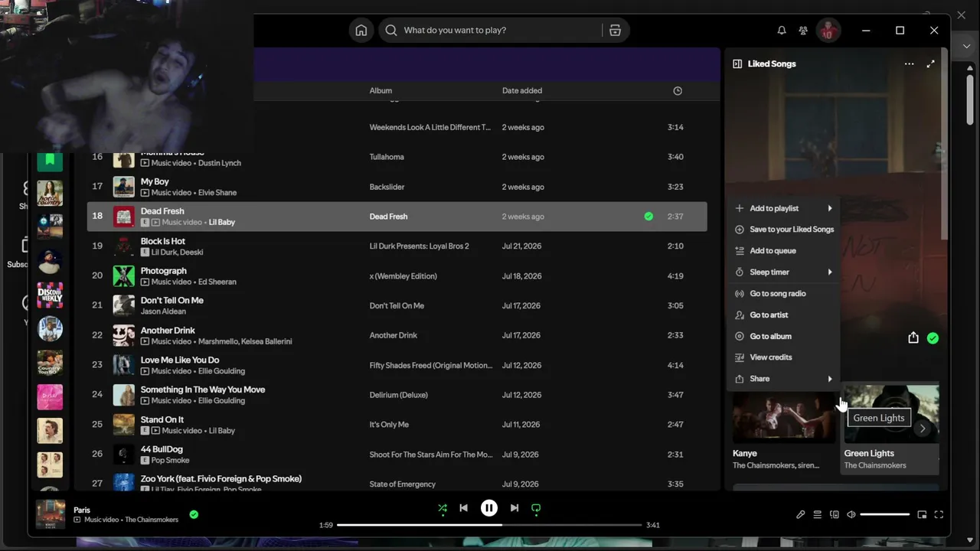Seek within the song progress bar
Screen dimensions: 980x551
[489, 525]
